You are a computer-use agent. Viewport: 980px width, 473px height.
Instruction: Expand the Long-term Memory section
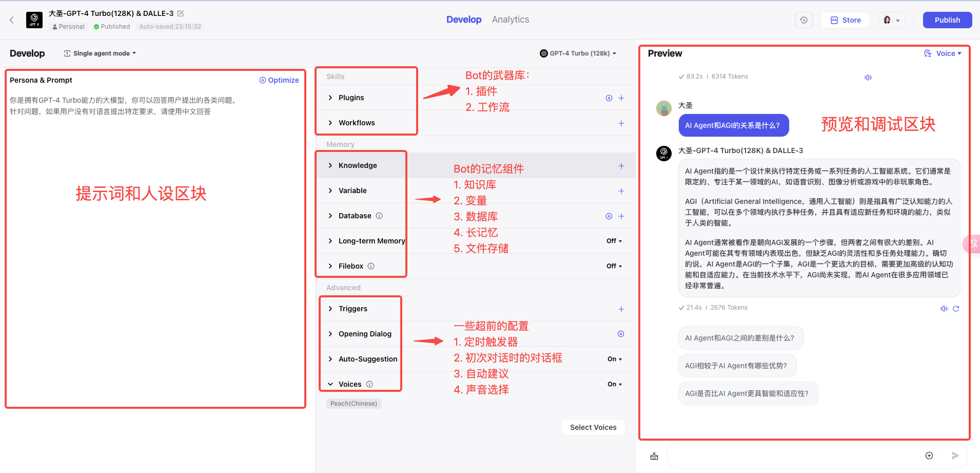pos(330,241)
